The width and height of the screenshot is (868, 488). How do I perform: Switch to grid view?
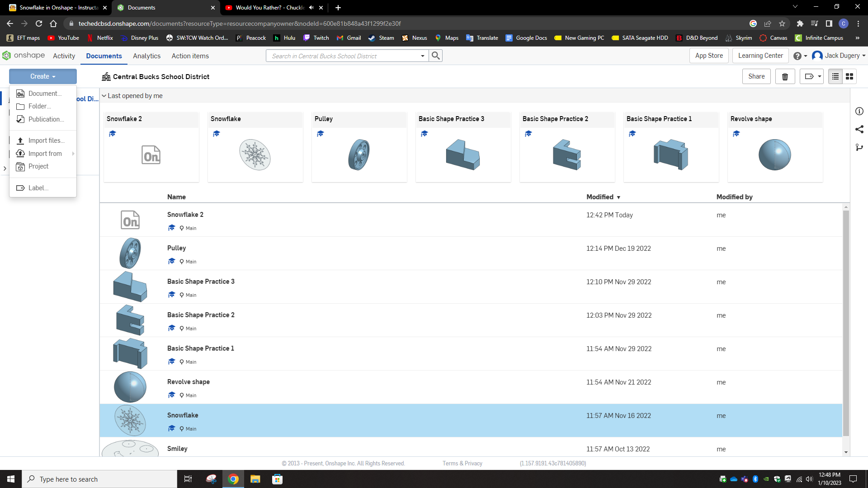(849, 76)
